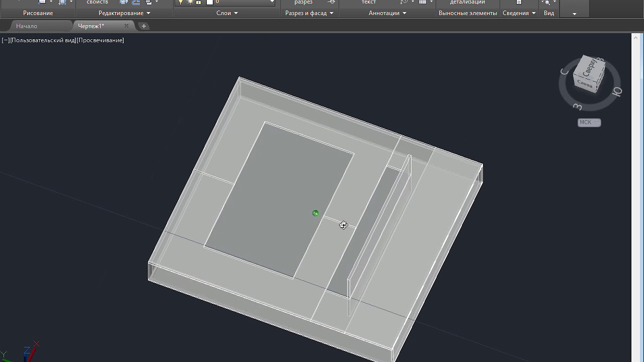Image resolution: width=644 pixels, height=362 pixels.
Task: Toggle the layer lock padlock icon
Action: (199, 2)
